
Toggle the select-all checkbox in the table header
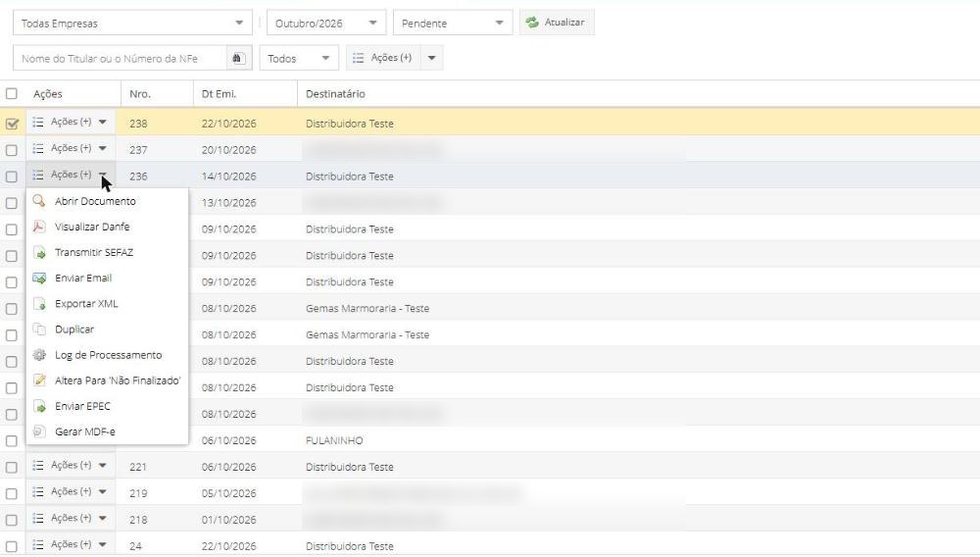(x=11, y=94)
